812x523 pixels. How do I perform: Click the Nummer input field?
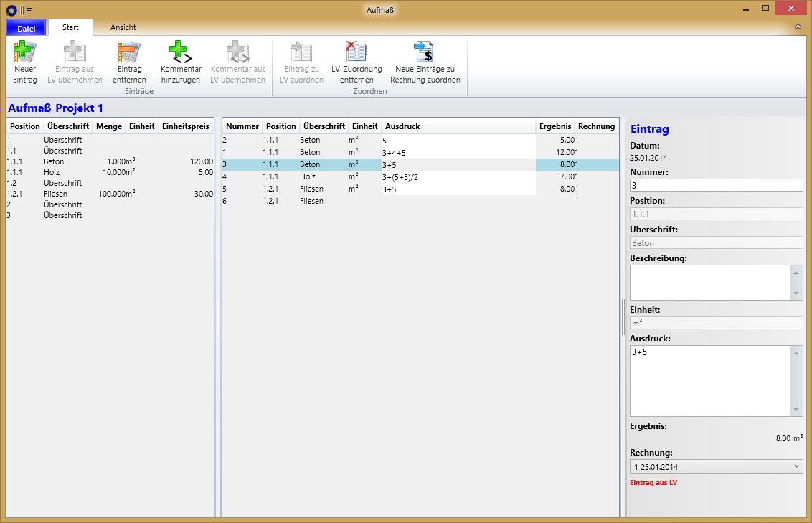click(716, 185)
